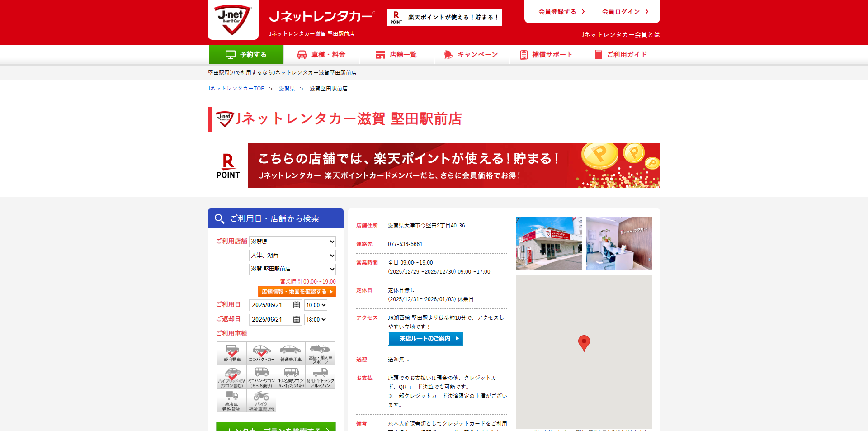The width and height of the screenshot is (868, 431).
Task: Click phone number 077-536-5661
Action: [x=405, y=244]
